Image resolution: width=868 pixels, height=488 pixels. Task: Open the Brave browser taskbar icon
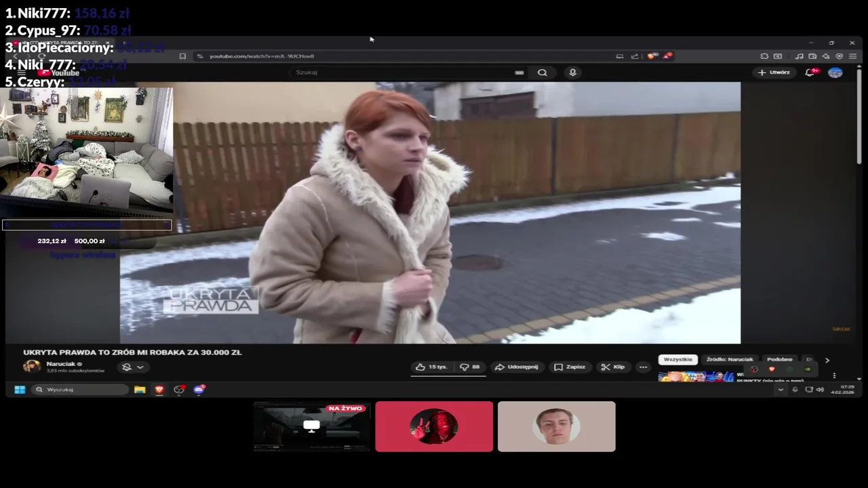tap(159, 389)
